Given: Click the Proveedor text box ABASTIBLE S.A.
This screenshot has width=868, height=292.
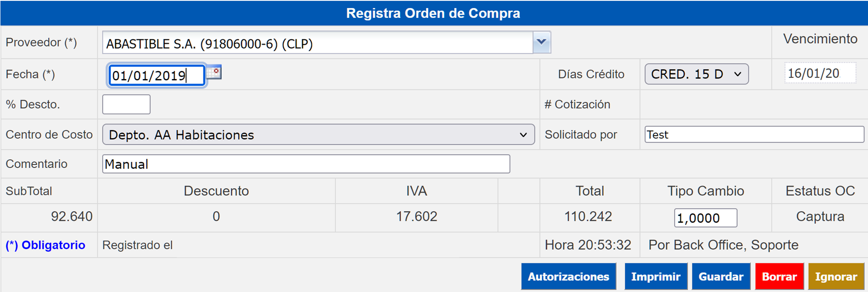Looking at the screenshot, I should pyautogui.click(x=317, y=44).
